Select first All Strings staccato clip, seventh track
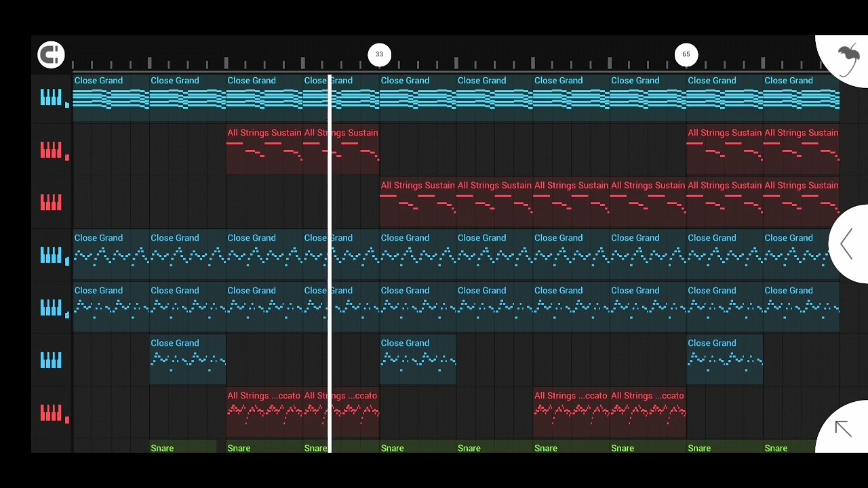Image resolution: width=868 pixels, height=488 pixels. pyautogui.click(x=264, y=412)
